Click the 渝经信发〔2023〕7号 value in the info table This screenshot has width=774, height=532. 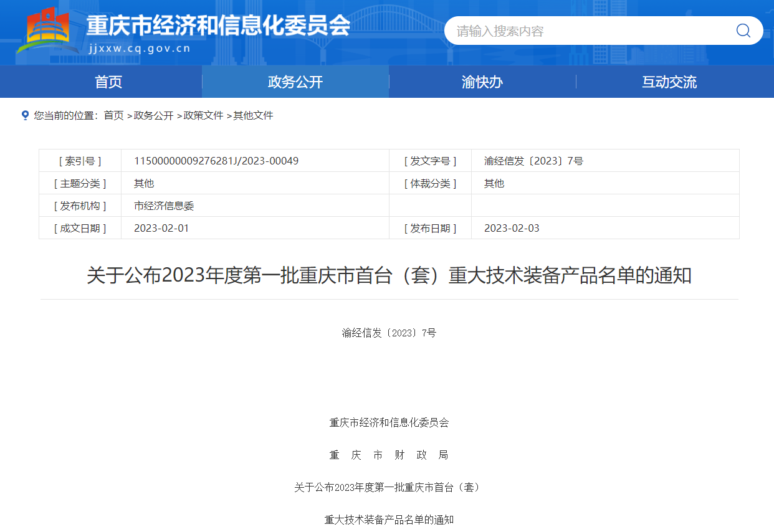533,161
